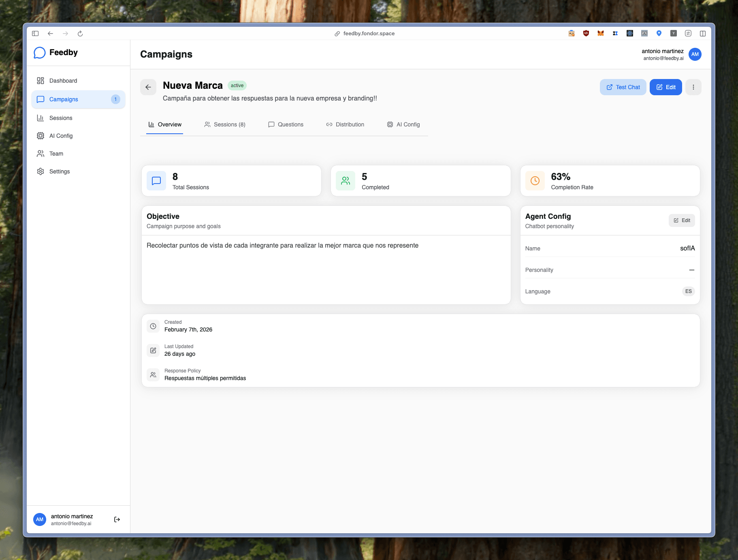Viewport: 738px width, 560px height.
Task: Click the back arrow beside Nueva Marca
Action: click(x=148, y=87)
